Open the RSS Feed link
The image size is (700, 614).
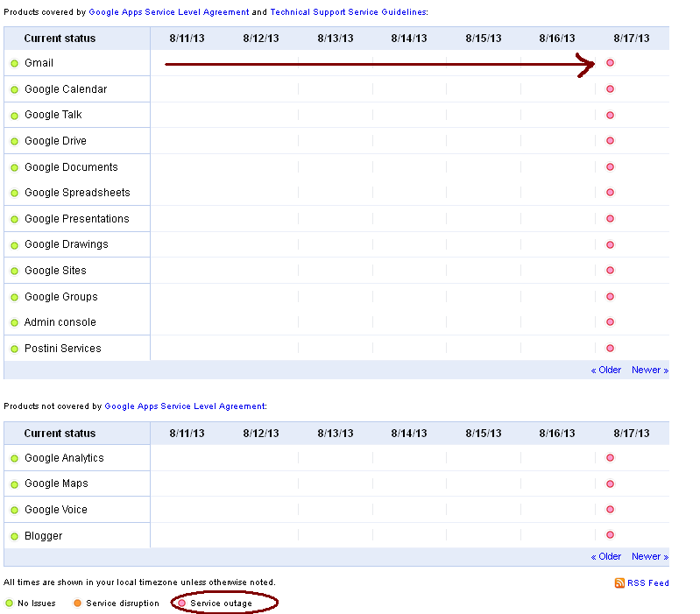[647, 582]
